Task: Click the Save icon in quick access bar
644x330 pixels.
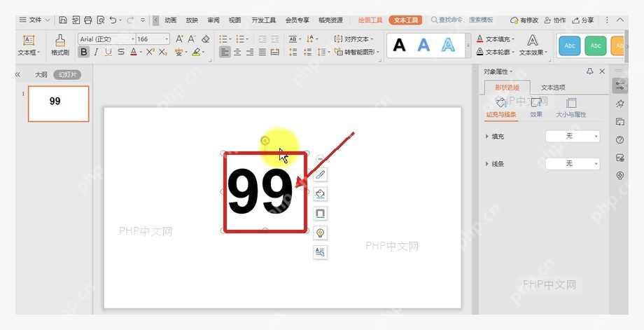Action: (63, 20)
